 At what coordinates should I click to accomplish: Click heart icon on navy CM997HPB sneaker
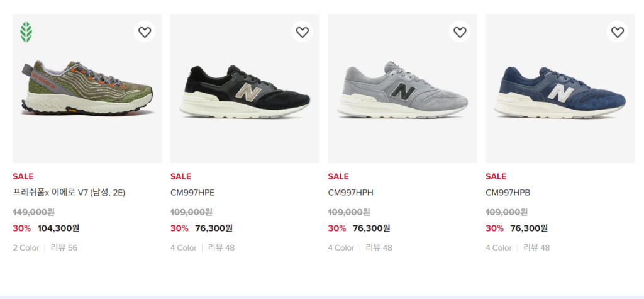point(618,32)
